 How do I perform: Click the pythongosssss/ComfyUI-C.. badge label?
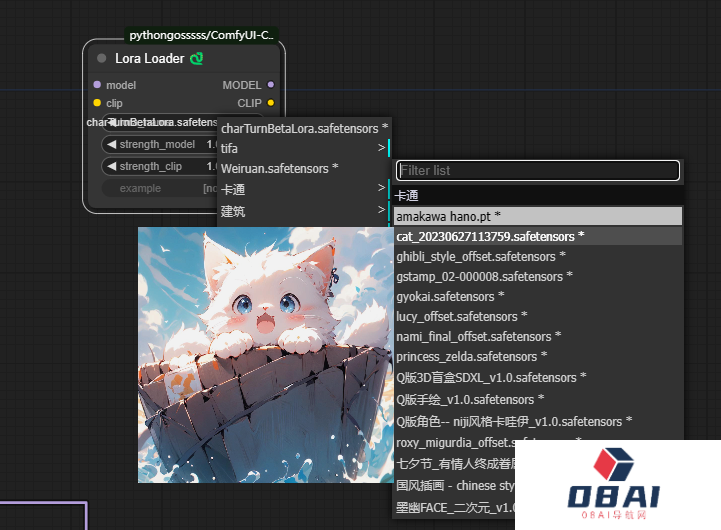click(201, 35)
